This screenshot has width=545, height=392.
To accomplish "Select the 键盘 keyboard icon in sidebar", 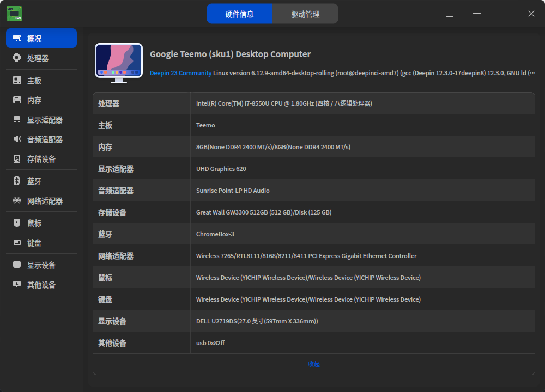I will (x=17, y=242).
